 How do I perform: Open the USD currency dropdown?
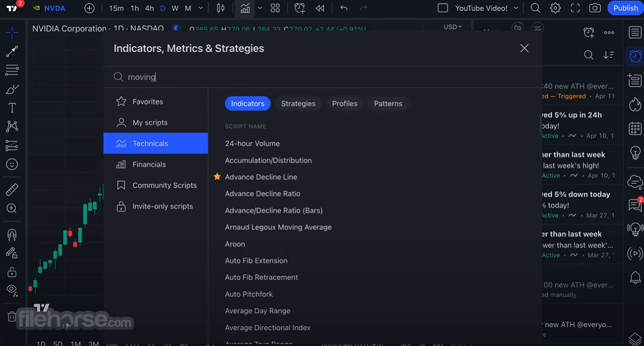pyautogui.click(x=453, y=27)
